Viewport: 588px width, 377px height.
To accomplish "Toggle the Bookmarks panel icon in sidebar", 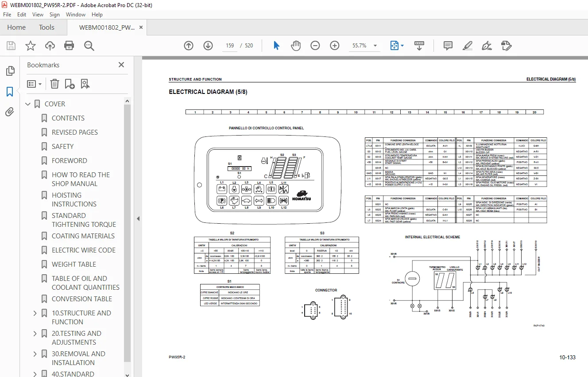I will coord(10,92).
